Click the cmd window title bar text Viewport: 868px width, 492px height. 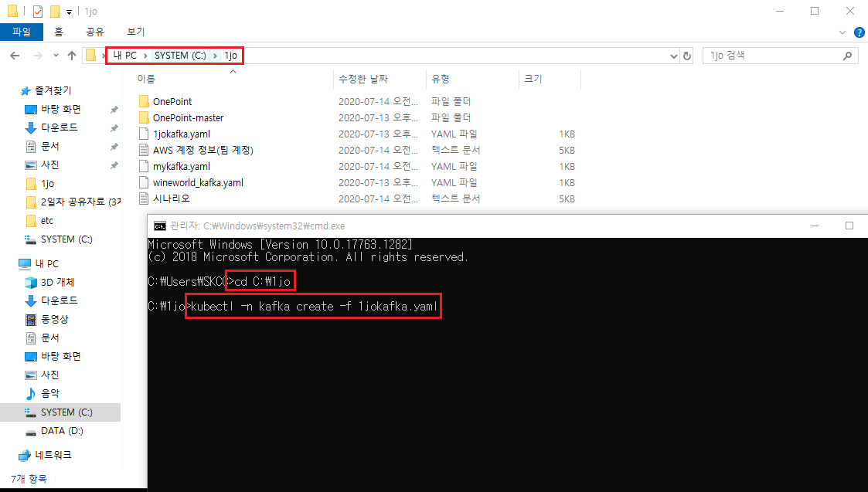(x=257, y=226)
